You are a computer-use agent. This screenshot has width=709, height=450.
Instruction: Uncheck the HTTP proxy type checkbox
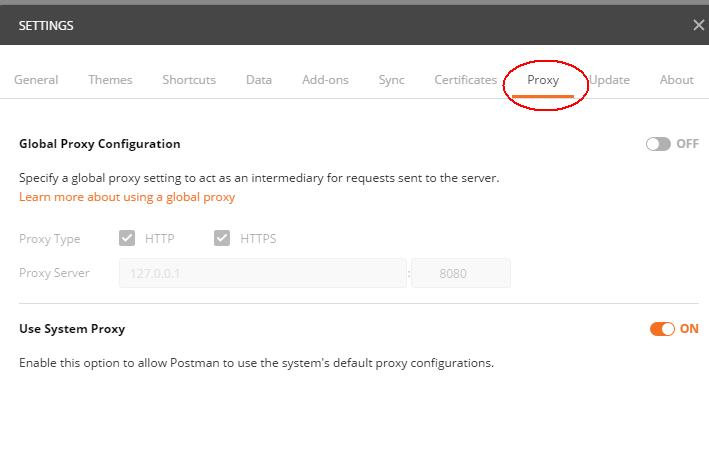point(127,238)
